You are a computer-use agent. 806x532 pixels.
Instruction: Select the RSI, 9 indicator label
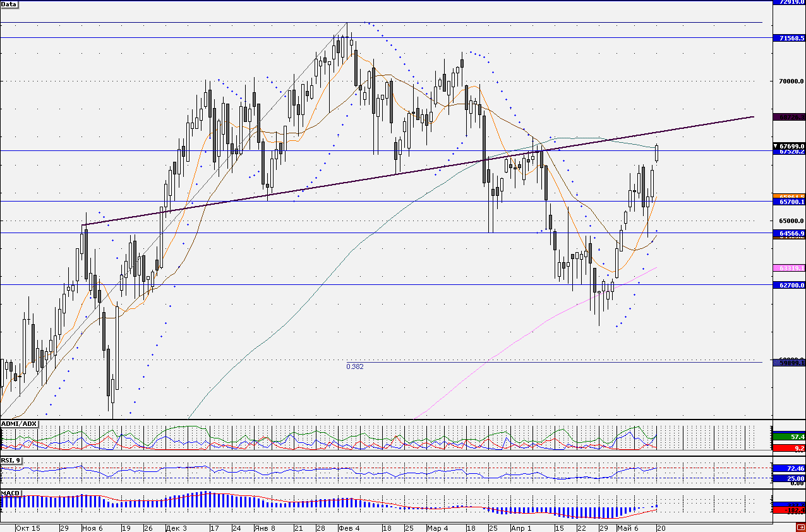(x=11, y=461)
